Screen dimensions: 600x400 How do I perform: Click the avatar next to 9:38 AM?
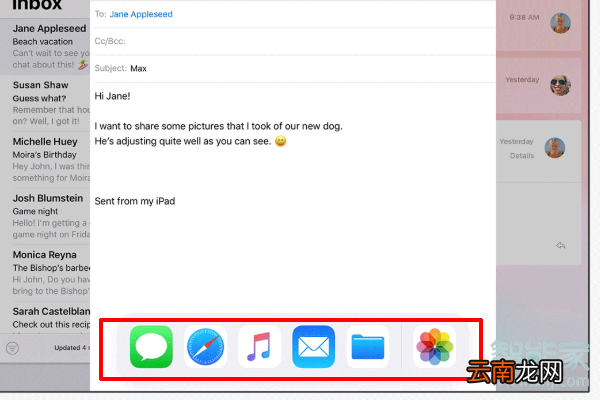tap(561, 23)
